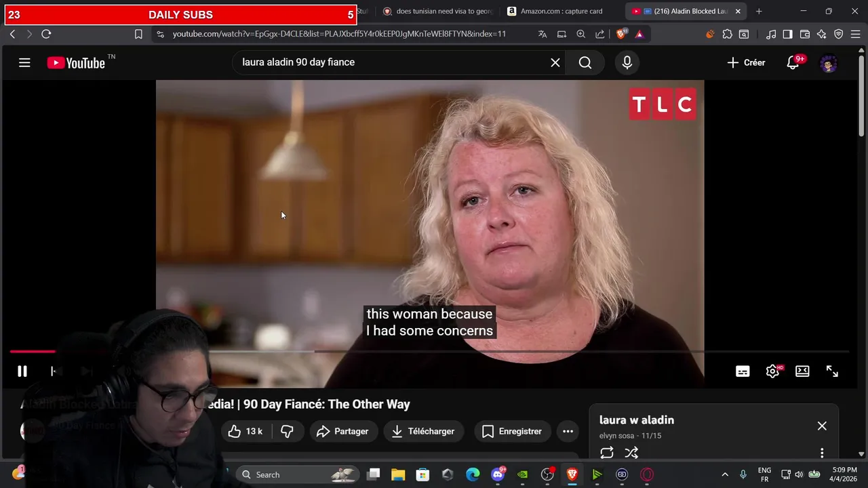Open the browser main hamburger menu
Image resolution: width=868 pixels, height=488 pixels.
tap(855, 34)
